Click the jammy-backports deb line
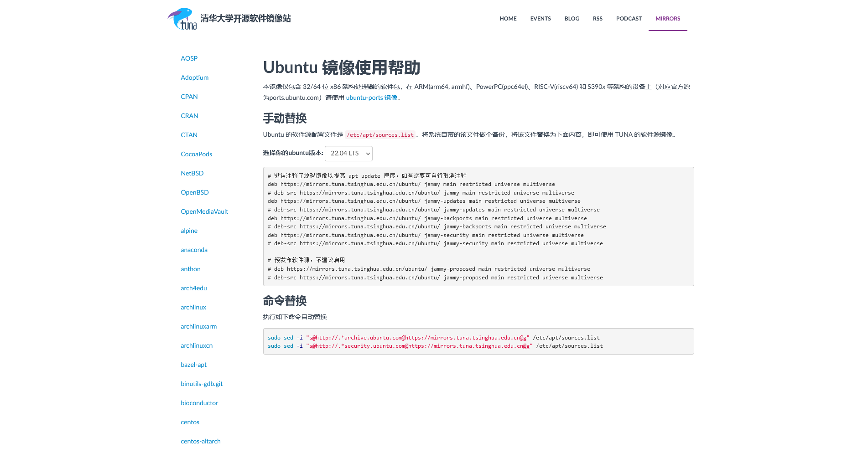This screenshot has width=868, height=453. pyautogui.click(x=427, y=219)
